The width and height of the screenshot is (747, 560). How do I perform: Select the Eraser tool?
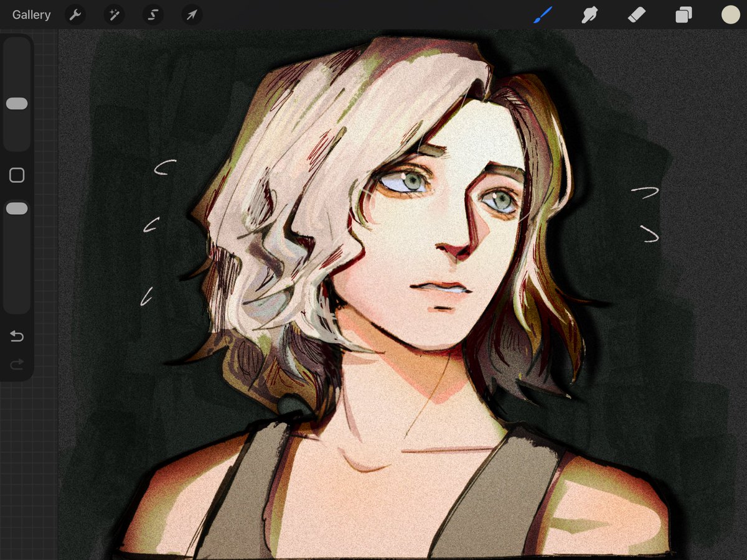click(x=637, y=15)
